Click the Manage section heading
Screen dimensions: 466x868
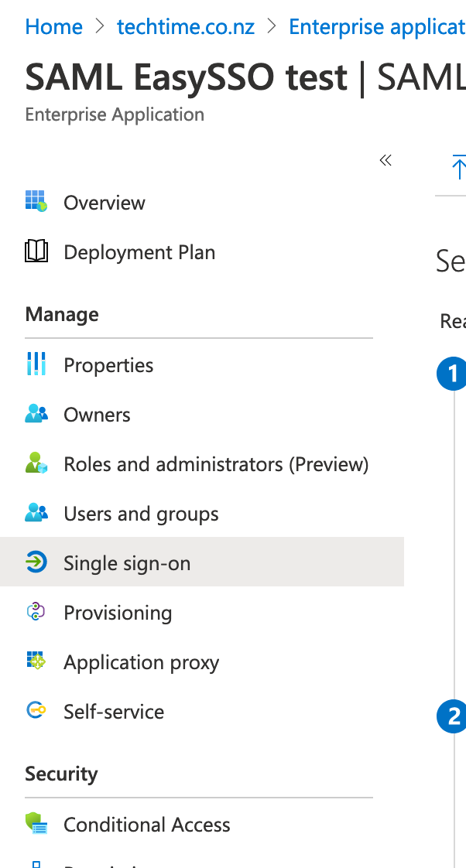pos(61,314)
